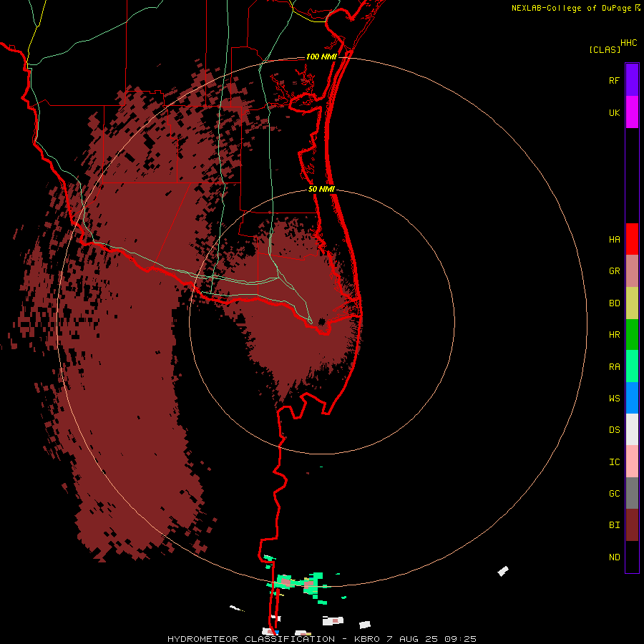Click the HYDROMETEOR CLASSIFICATION title text

251,639
